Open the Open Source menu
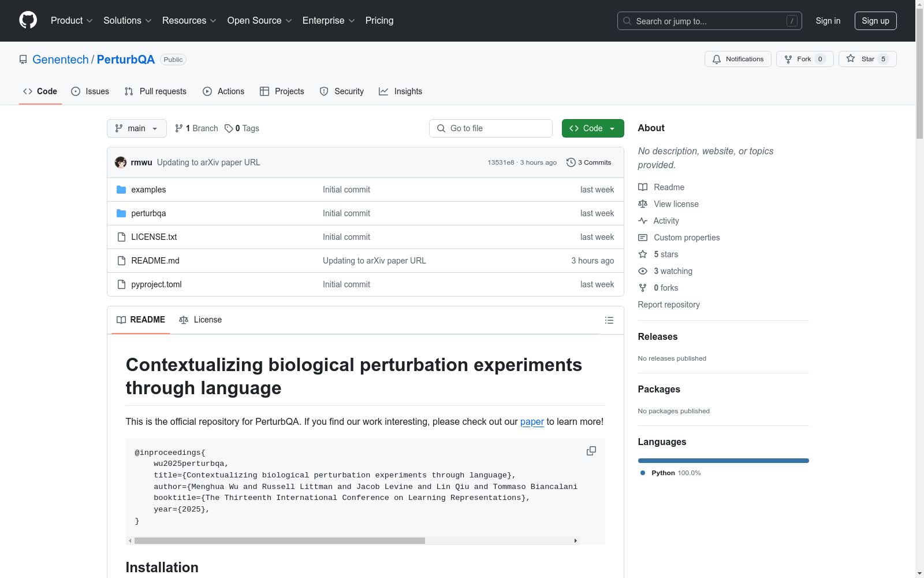 [260, 21]
